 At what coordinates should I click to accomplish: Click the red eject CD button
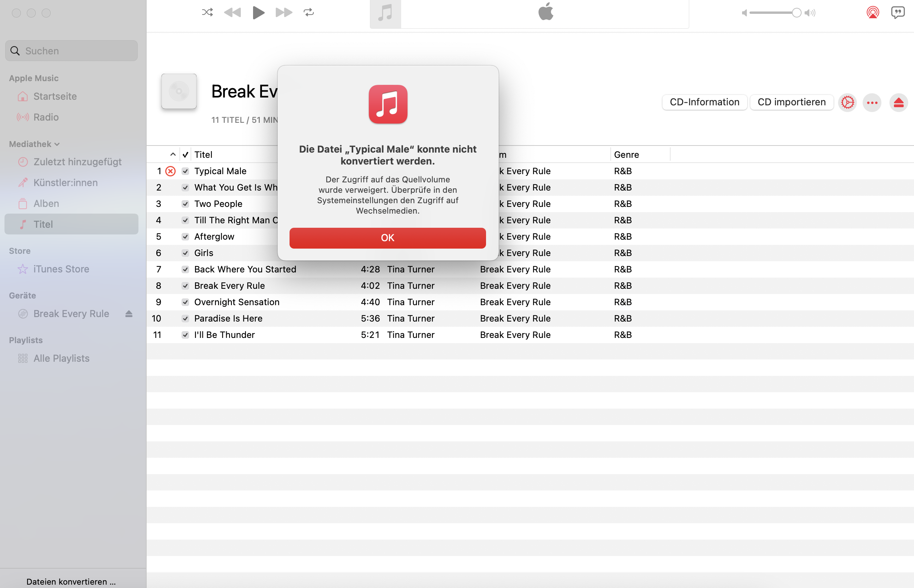[898, 102]
